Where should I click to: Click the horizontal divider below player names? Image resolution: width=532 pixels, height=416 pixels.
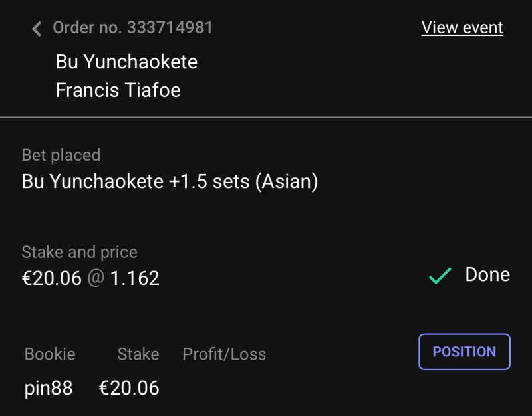click(x=266, y=118)
